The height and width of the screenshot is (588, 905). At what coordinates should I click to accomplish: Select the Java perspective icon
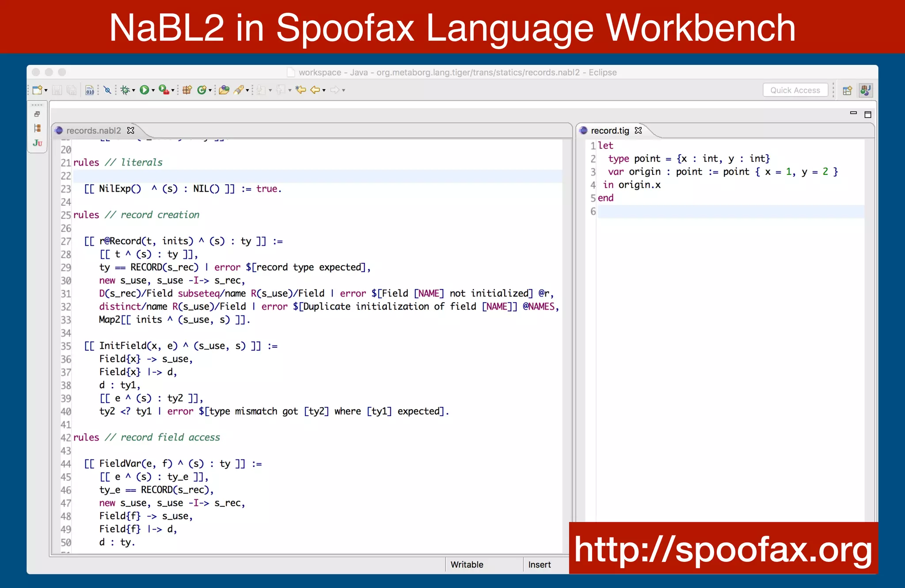[866, 91]
